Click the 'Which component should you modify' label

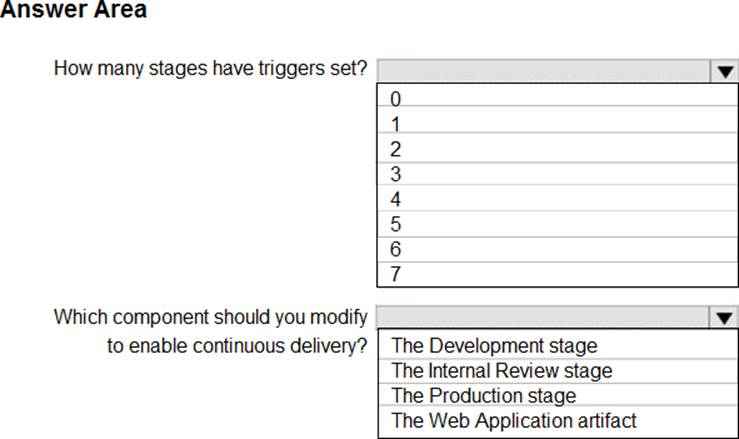(210, 317)
